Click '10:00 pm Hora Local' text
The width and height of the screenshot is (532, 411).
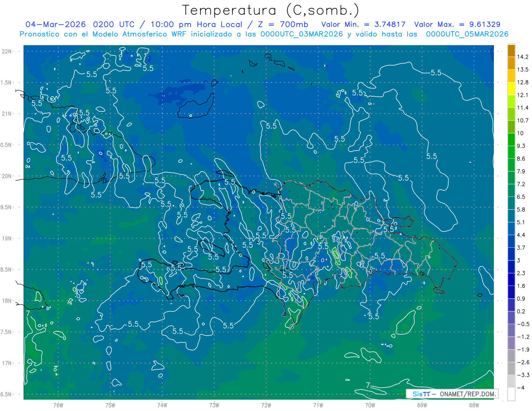(196, 24)
